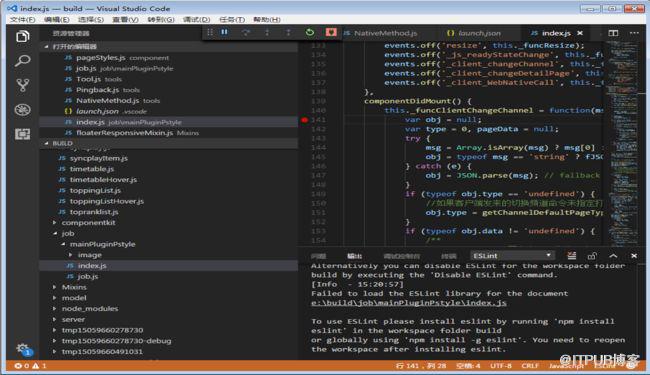Follow the e:\build\job\mainPluginPstyle\index.js link
The width and height of the screenshot is (650, 375).
pos(409,303)
